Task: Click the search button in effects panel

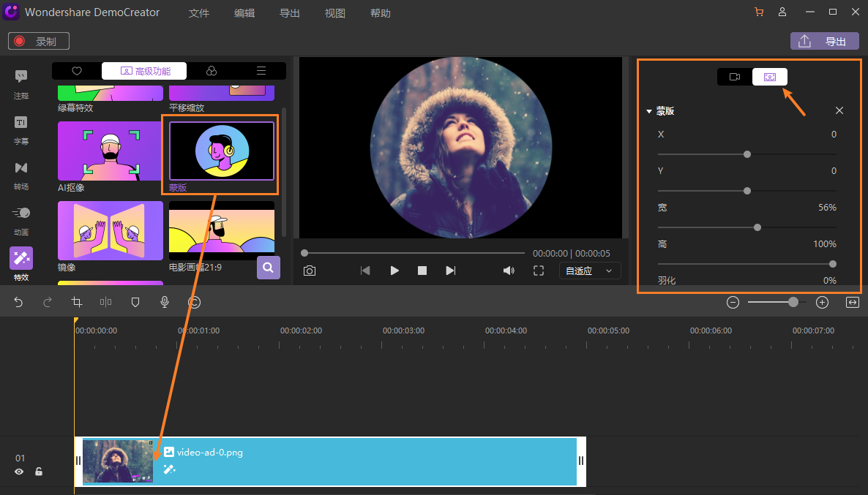Action: (x=269, y=268)
